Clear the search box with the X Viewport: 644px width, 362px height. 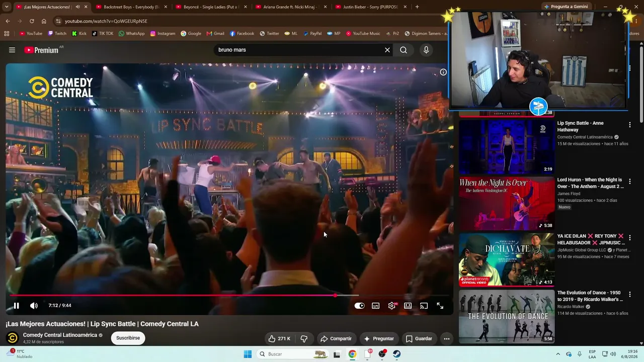pyautogui.click(x=387, y=50)
